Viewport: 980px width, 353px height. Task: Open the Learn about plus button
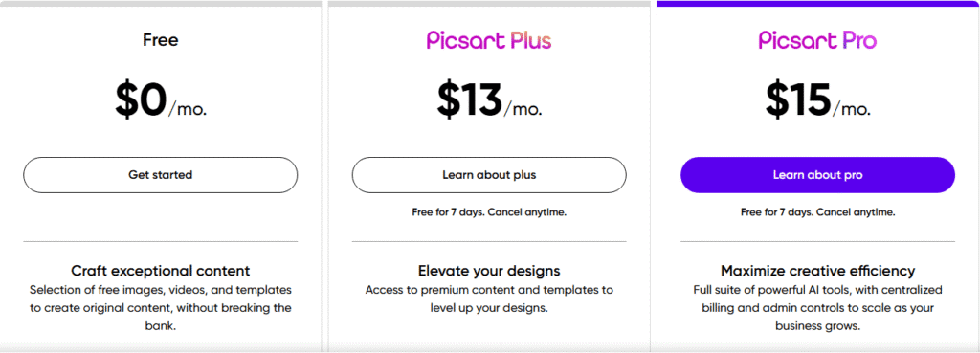489,175
